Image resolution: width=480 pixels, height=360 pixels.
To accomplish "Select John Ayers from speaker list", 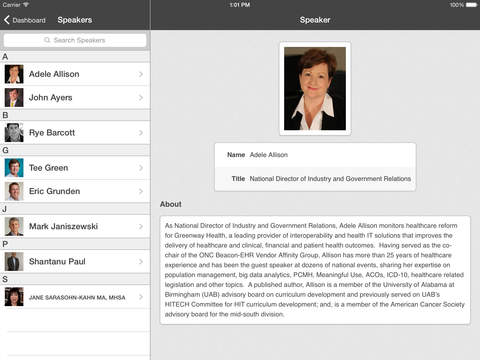I will (x=75, y=98).
